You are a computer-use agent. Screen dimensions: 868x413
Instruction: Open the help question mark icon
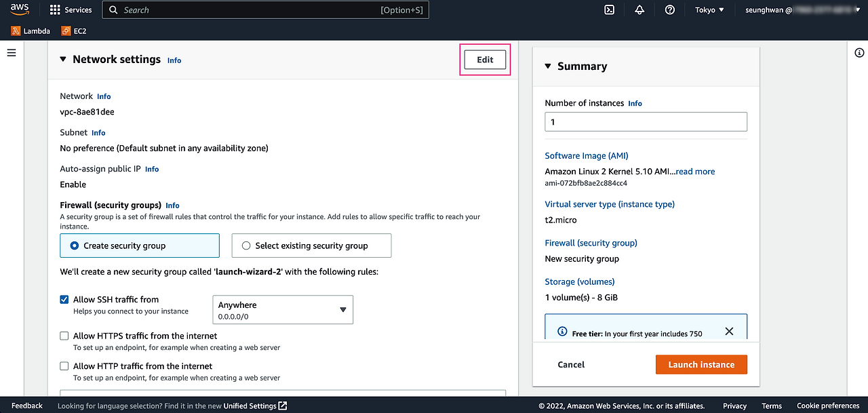coord(669,9)
